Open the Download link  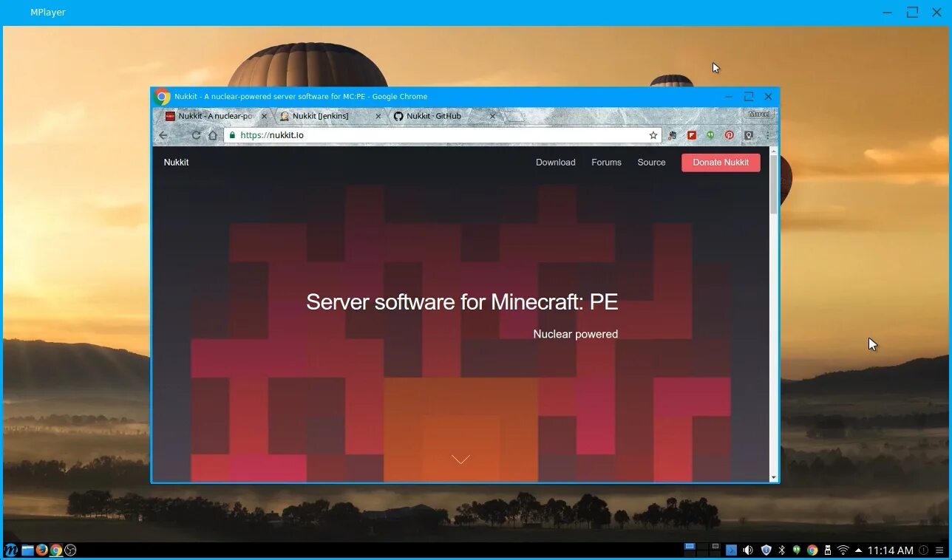tap(555, 162)
